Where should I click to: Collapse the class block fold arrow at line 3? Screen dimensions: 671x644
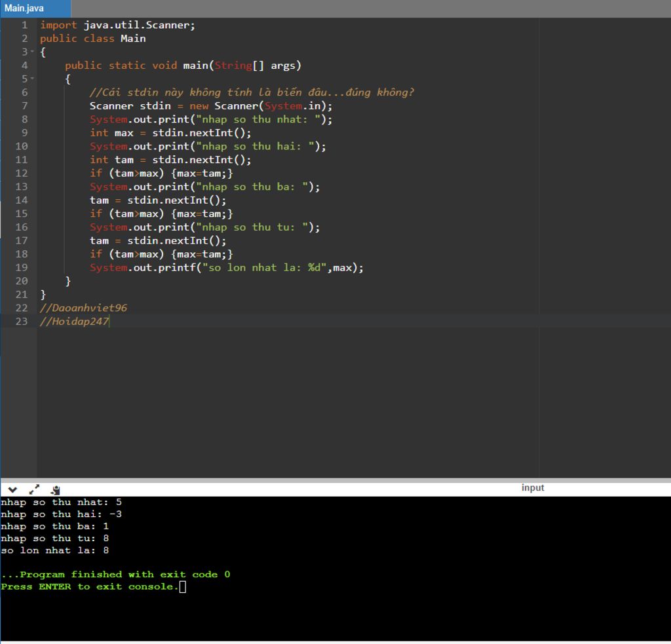coord(32,52)
